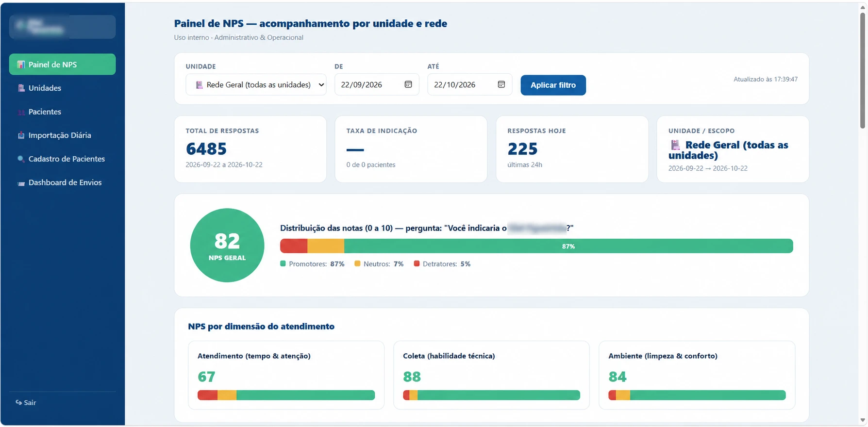Screen dimensions: 868x427
Task: Click the Promotores green legend square
Action: tap(283, 263)
